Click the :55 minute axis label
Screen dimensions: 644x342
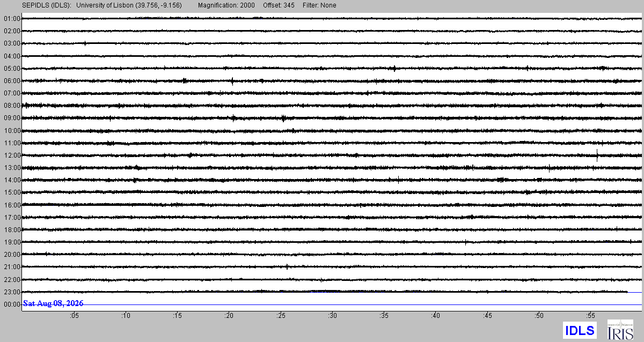click(x=591, y=316)
